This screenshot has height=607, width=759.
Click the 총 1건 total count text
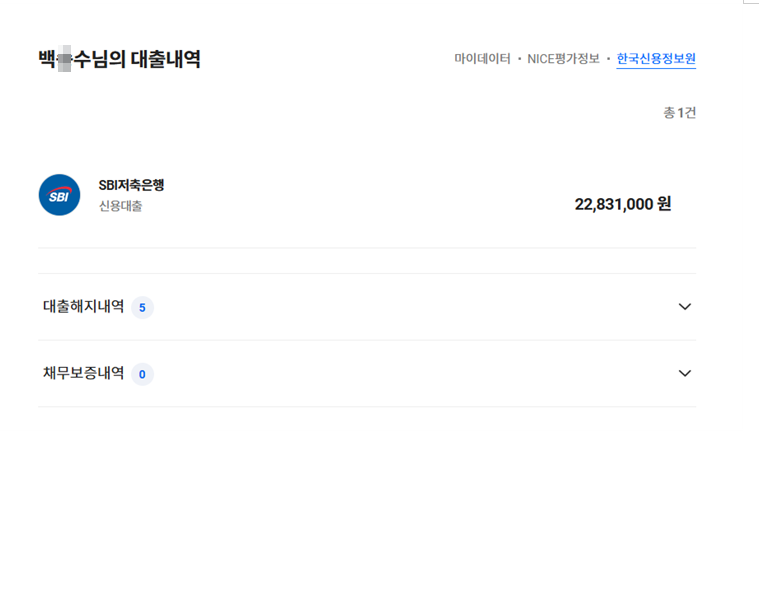[x=680, y=113]
